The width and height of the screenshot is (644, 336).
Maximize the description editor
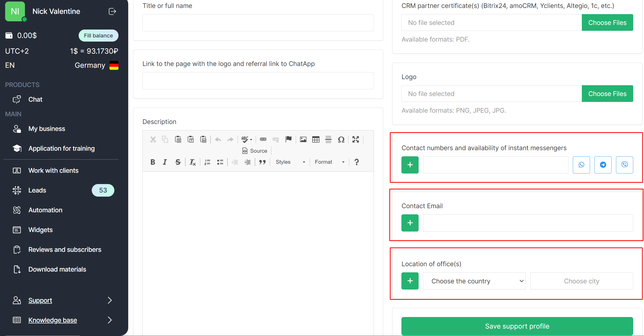click(356, 139)
